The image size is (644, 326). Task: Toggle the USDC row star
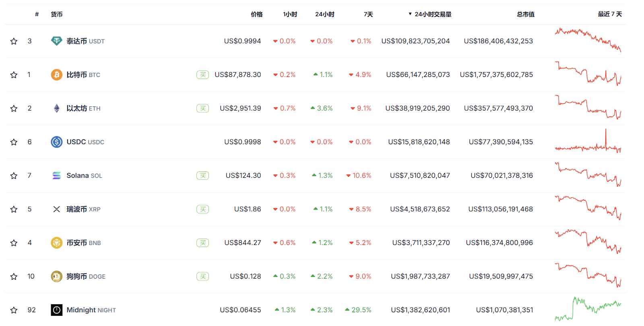(x=14, y=142)
